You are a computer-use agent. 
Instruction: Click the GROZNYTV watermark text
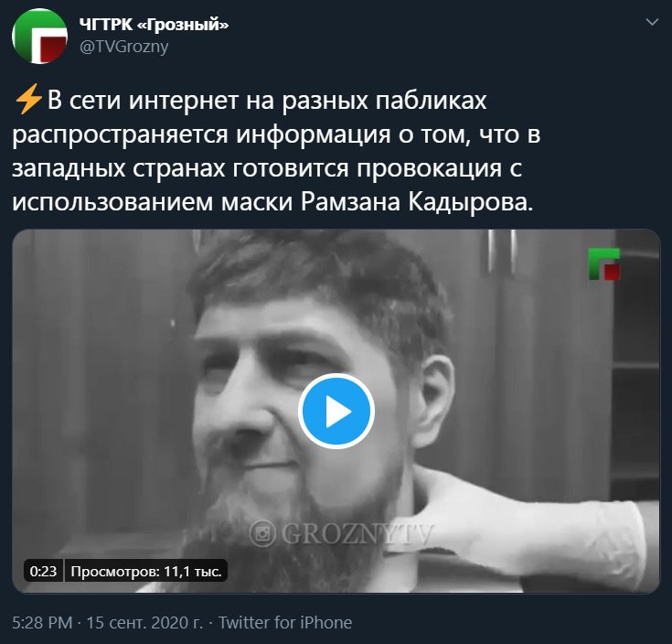click(x=357, y=534)
